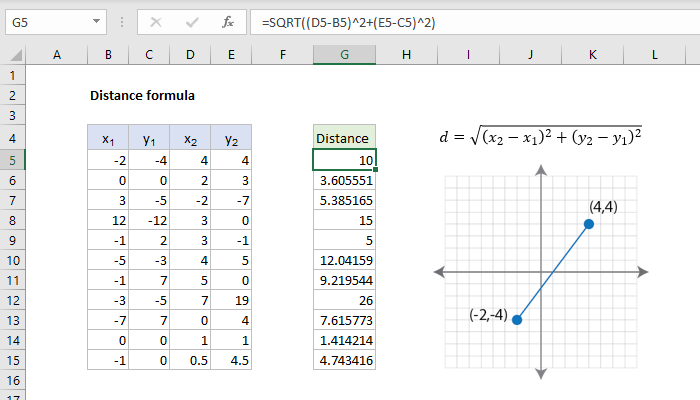Screen dimensions: 700x400
Task: Click the Distance header cell
Action: pyautogui.click(x=344, y=138)
